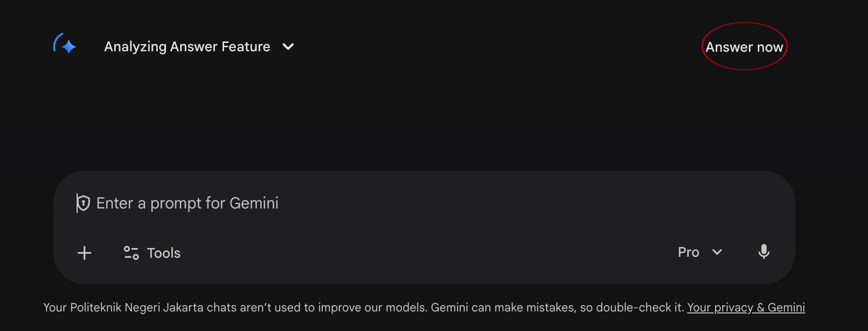The width and height of the screenshot is (868, 331).
Task: Click the Tools sliders icon
Action: (131, 253)
